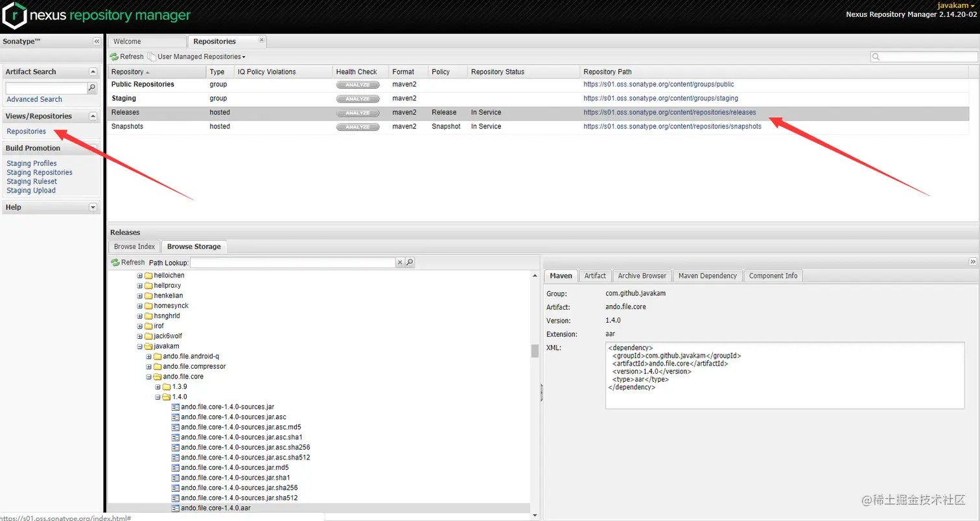Image resolution: width=980 pixels, height=521 pixels.
Task: Click the folder icon next to helloichen
Action: (x=148, y=275)
